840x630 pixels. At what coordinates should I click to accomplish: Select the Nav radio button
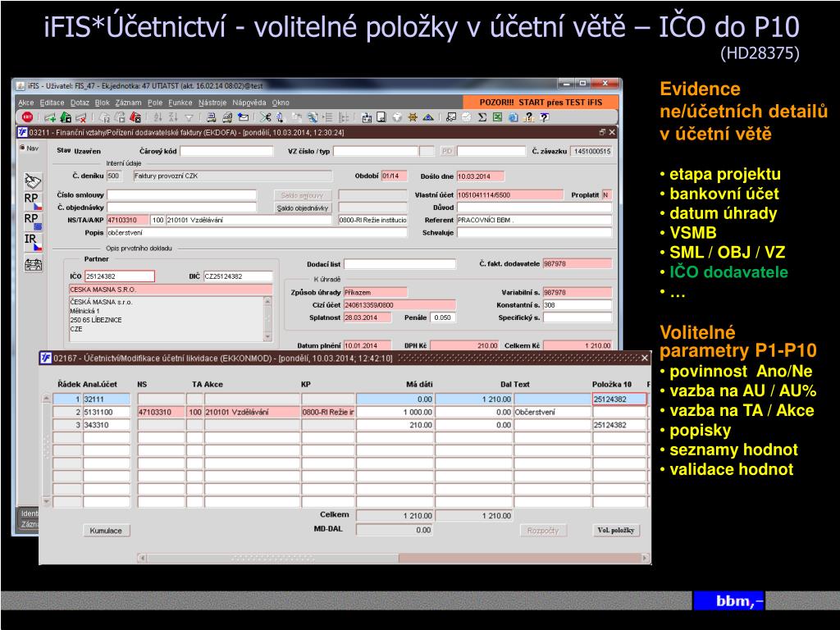click(x=22, y=148)
